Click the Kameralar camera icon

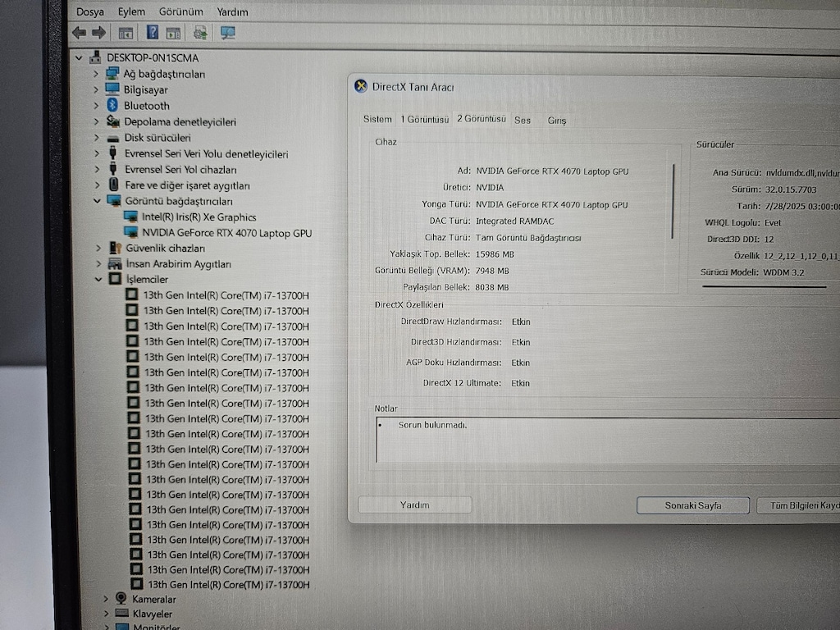(121, 598)
